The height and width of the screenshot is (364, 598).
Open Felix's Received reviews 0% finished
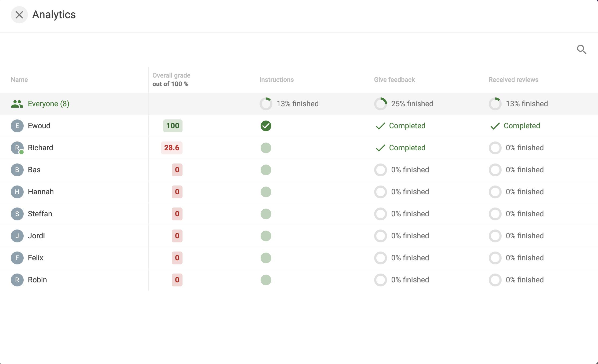click(516, 258)
